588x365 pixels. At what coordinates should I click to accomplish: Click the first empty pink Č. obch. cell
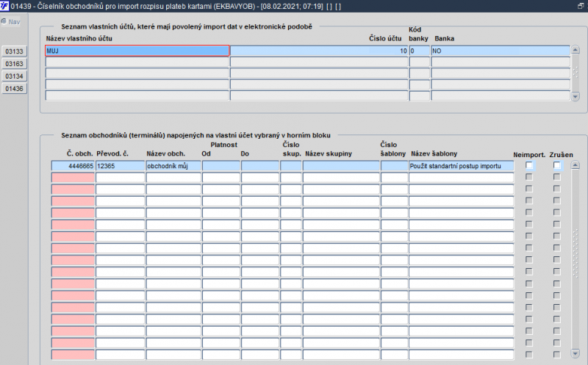[x=73, y=178]
